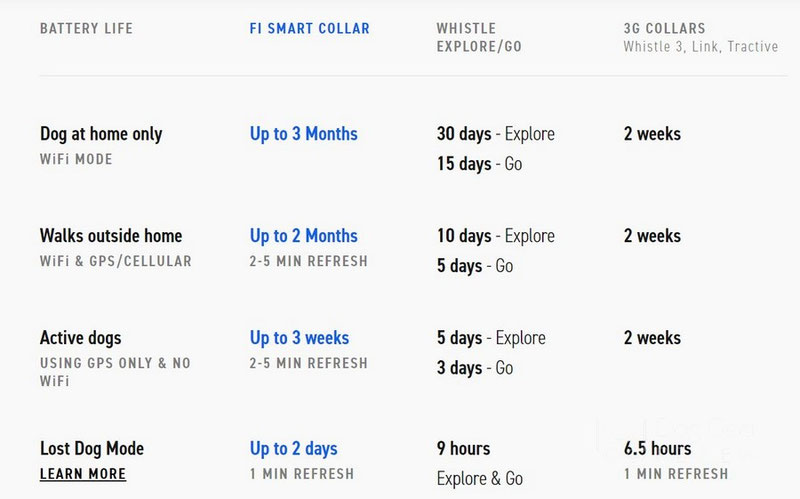Viewport: 800px width, 499px height.
Task: Click the '10 days - Explore' entry
Action: [x=495, y=236]
